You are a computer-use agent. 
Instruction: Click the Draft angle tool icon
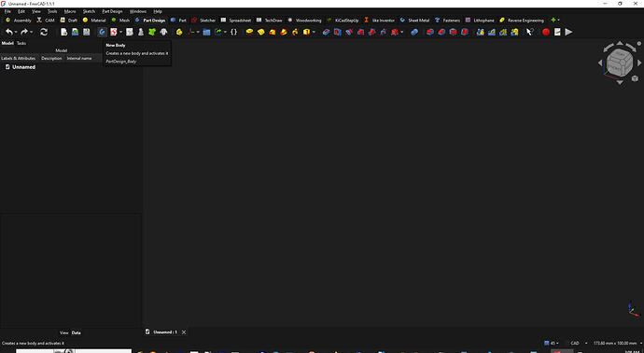pos(453,32)
